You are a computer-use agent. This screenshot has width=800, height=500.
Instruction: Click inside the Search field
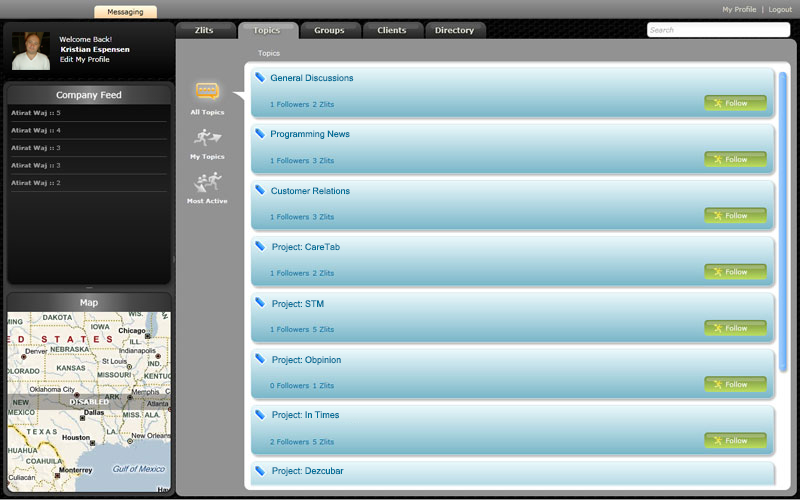point(718,30)
